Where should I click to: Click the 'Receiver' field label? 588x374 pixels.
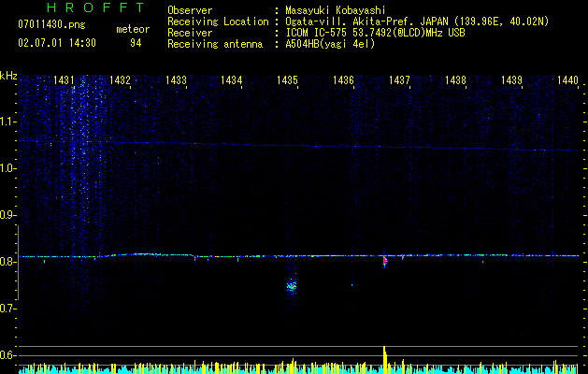click(x=190, y=33)
